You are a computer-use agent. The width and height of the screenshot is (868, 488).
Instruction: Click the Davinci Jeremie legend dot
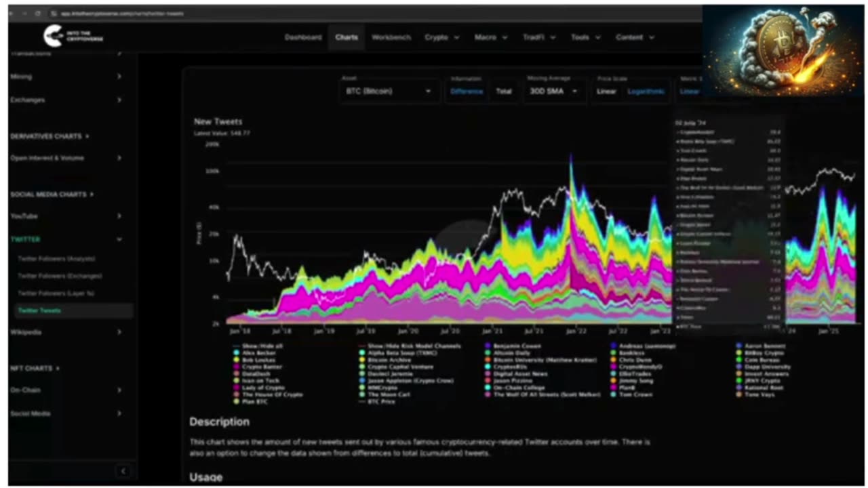[x=362, y=373]
